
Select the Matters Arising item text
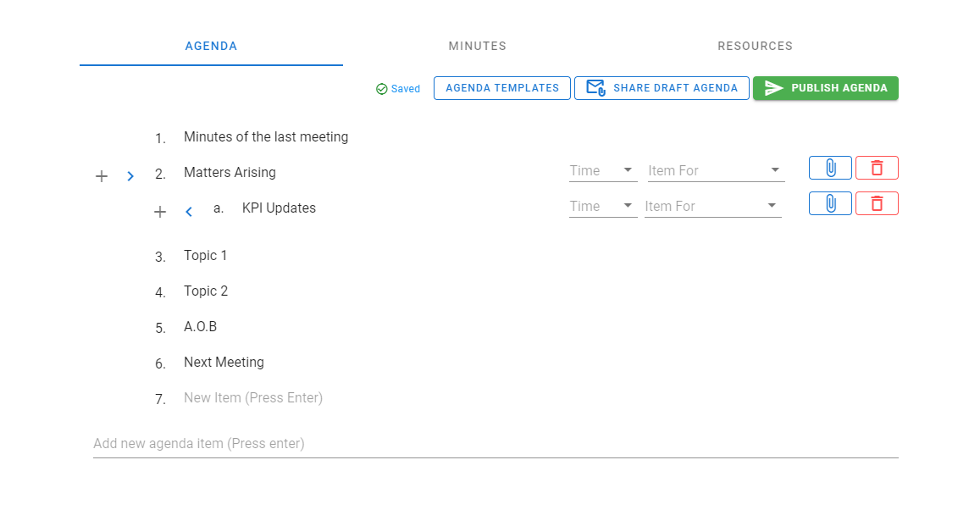[230, 173]
